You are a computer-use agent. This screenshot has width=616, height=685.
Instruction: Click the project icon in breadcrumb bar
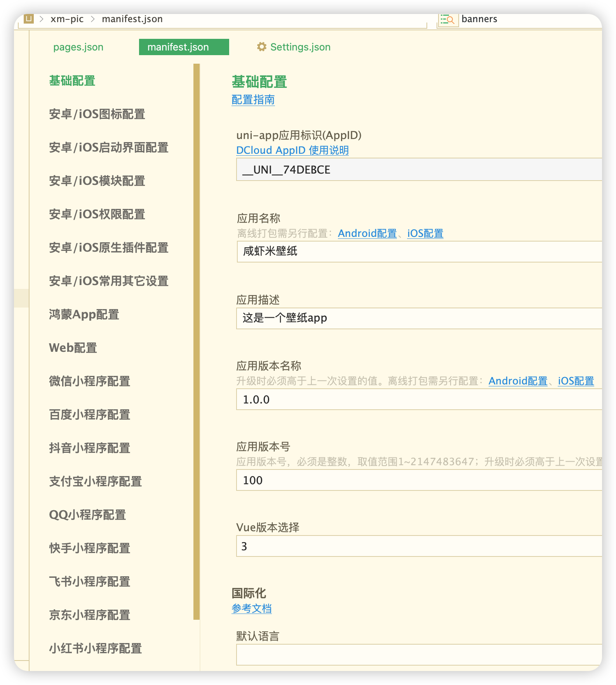coord(29,19)
